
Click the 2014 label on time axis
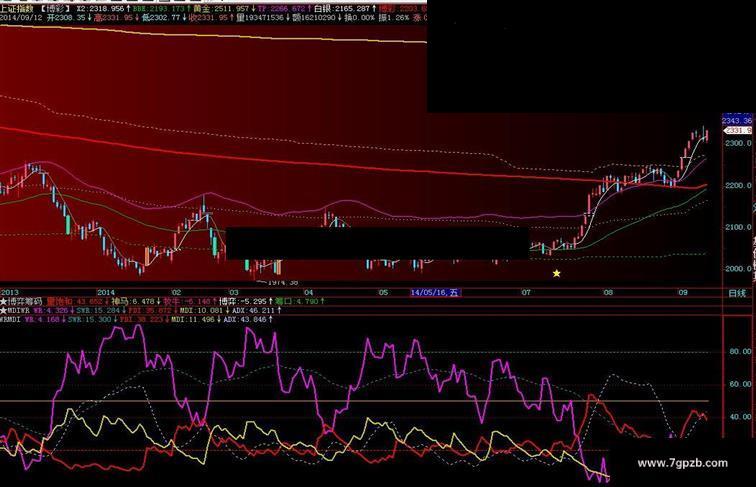click(x=106, y=292)
